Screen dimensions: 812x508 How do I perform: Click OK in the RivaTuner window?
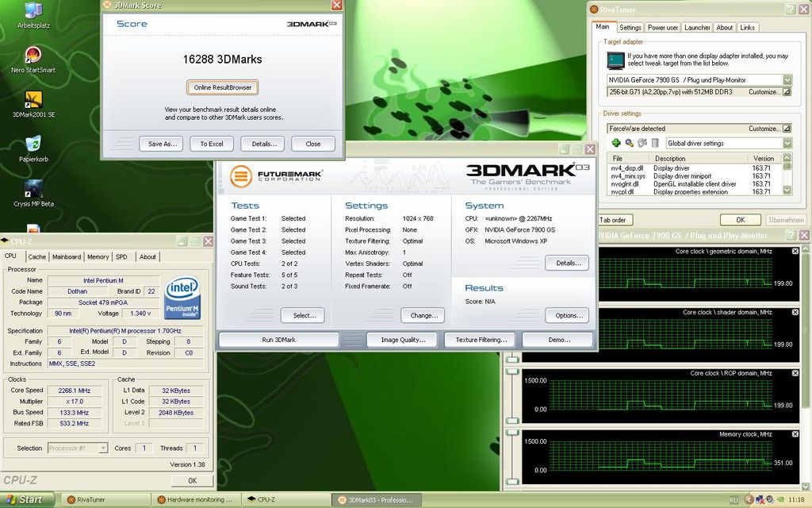(741, 220)
